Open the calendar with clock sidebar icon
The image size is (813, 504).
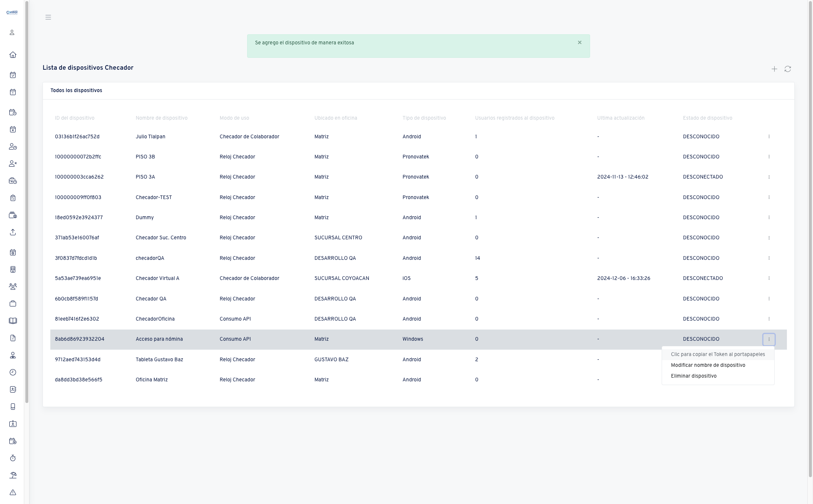point(13,112)
